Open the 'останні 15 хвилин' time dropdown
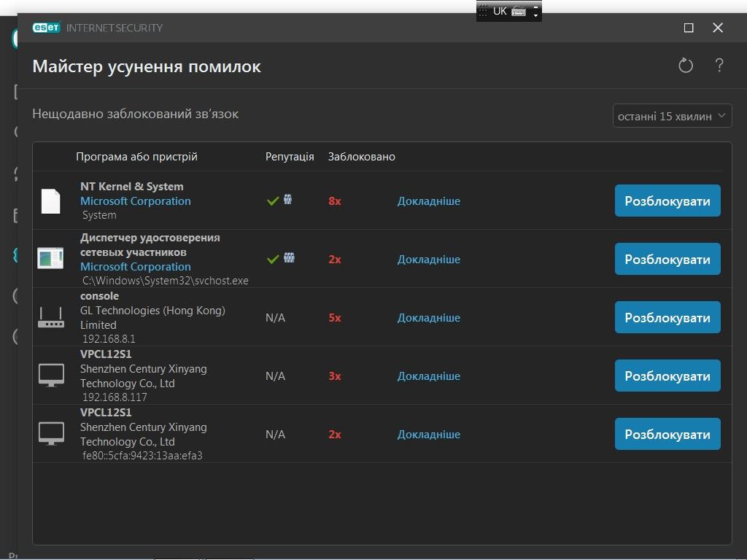 pos(672,116)
